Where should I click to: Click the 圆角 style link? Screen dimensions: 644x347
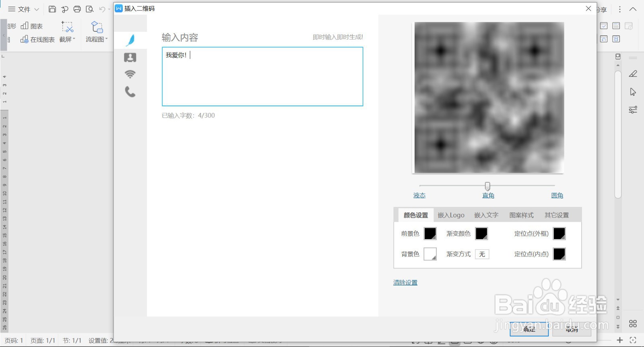(x=557, y=195)
